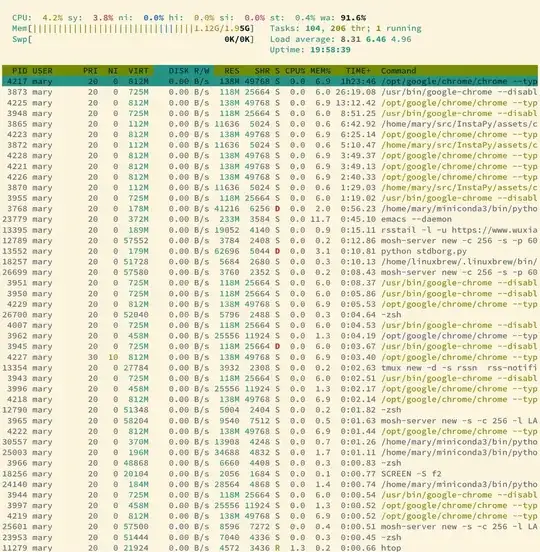
Task: Sort by the USER column header
Action: pos(42,71)
